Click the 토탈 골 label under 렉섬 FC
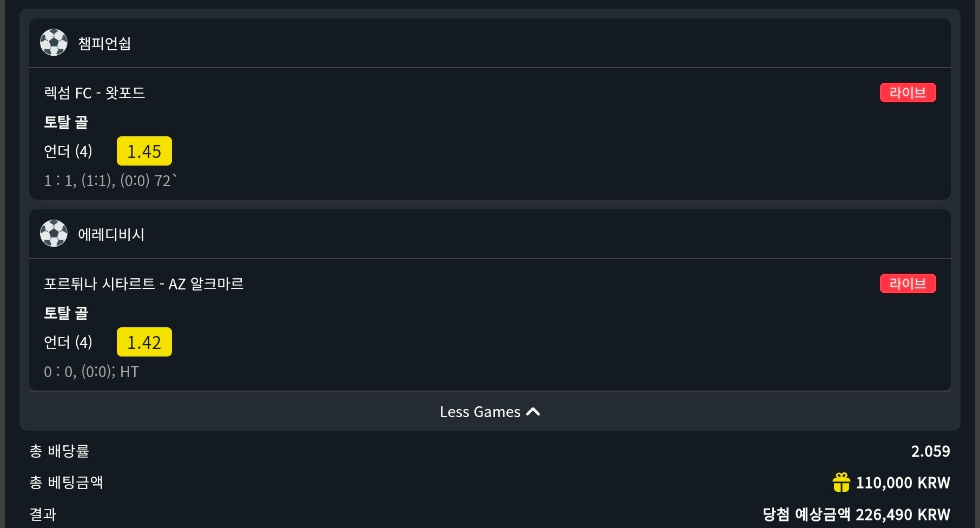Viewport: 980px width, 528px height. click(66, 122)
